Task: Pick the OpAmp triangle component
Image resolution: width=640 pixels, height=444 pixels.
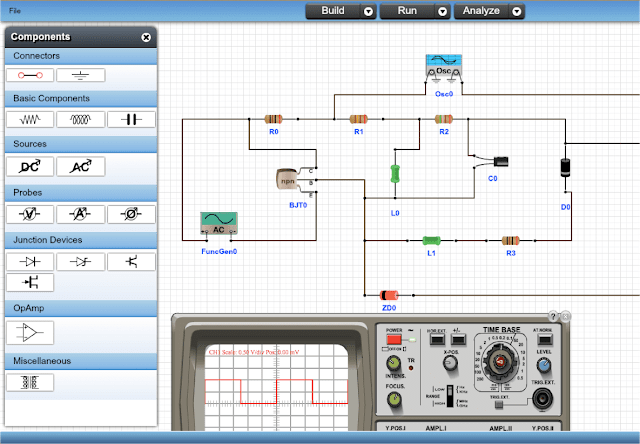Action: tap(30, 331)
